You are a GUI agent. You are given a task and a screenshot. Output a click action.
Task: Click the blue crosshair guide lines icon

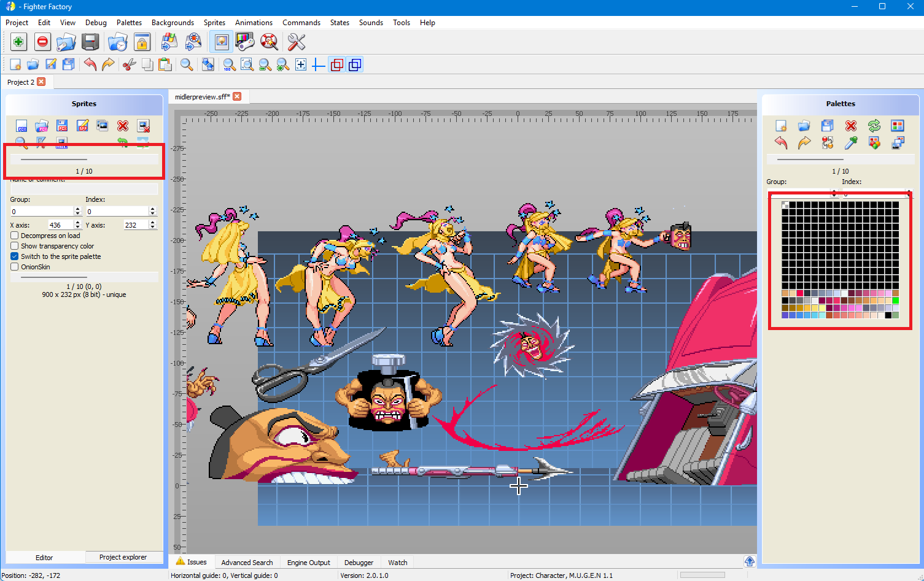319,65
